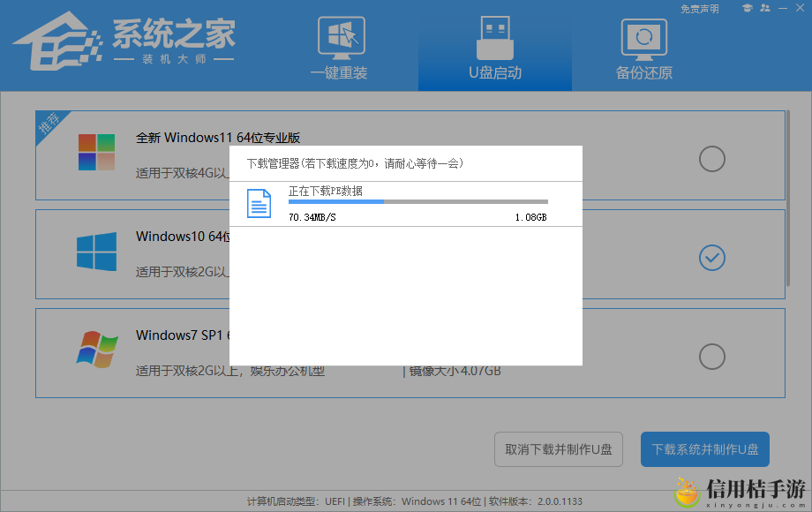Click the system list vertical scrollbar
812x512 pixels.
point(787,198)
